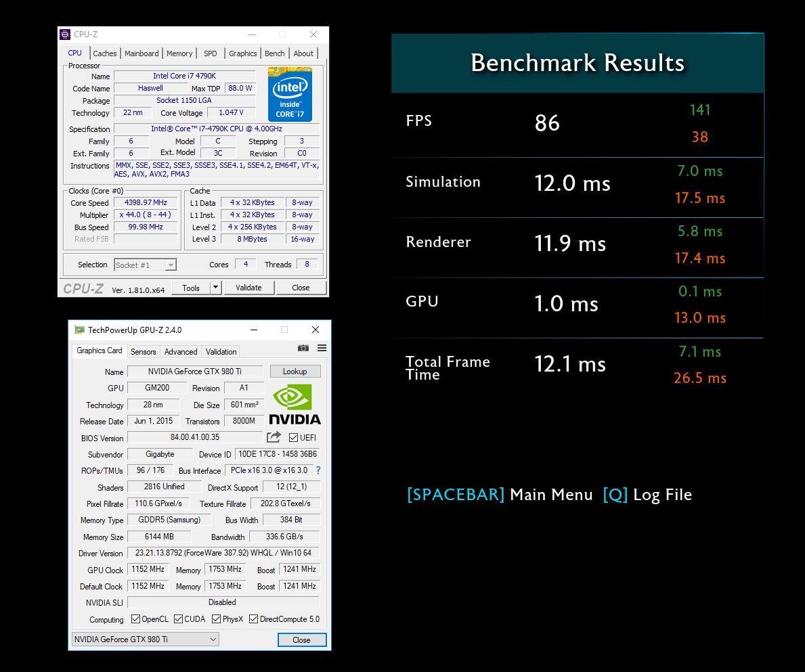Switch to the CPU tab in CPU-Z

[75, 53]
